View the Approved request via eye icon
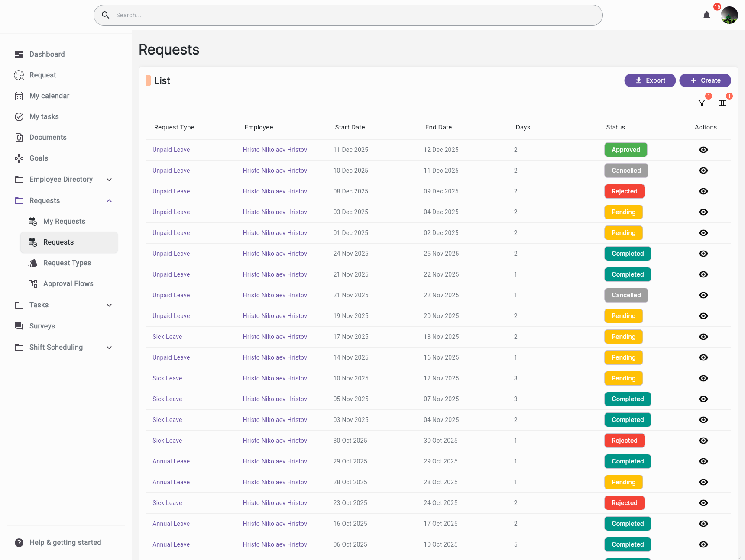This screenshot has height=560, width=745. point(703,150)
